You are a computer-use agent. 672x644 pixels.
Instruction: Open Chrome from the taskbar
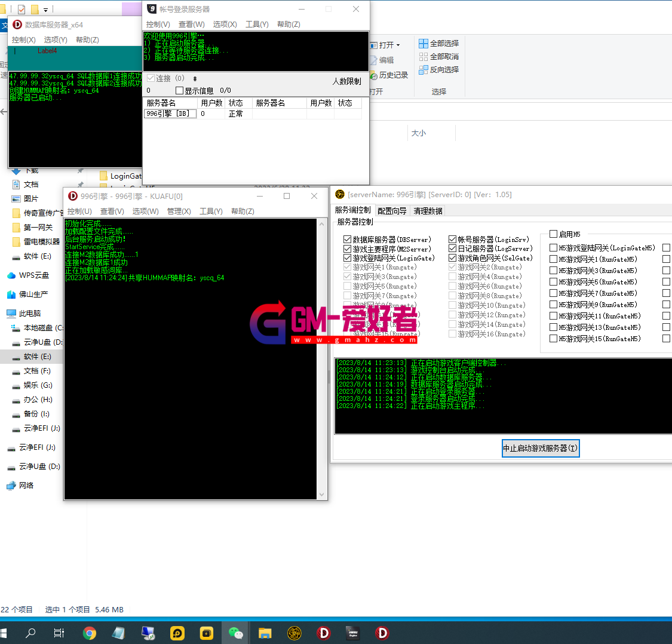[x=89, y=633]
